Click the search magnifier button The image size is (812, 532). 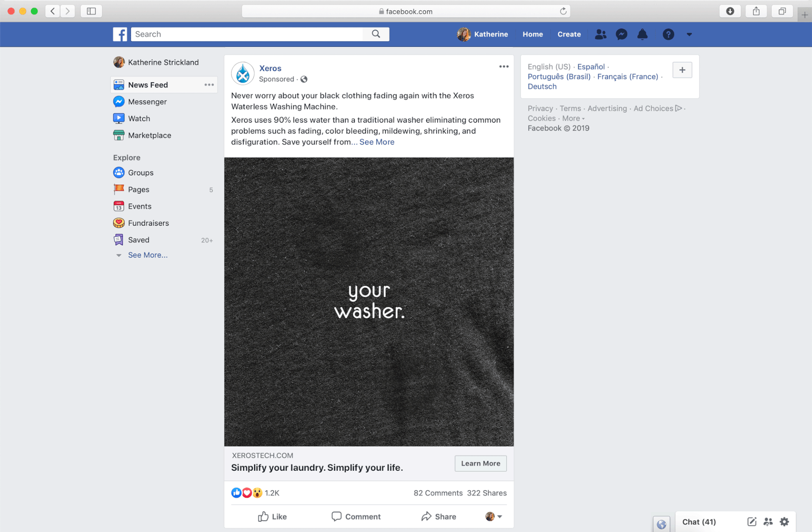[x=376, y=34]
